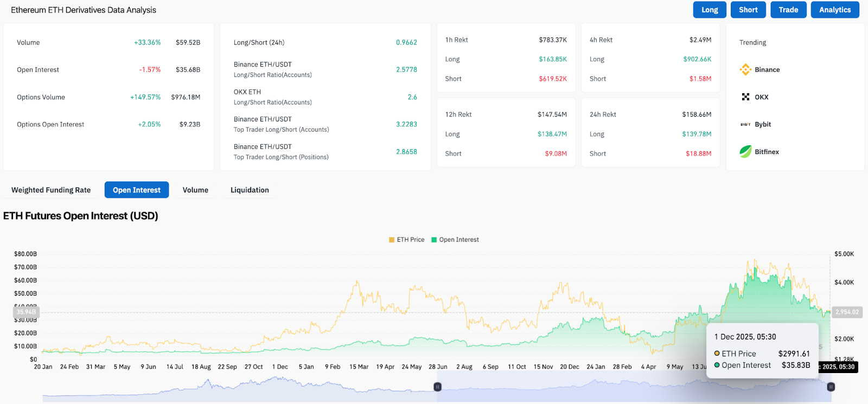Click the Binance logo icon in Trending
Image resolution: width=868 pixels, height=404 pixels.
(x=745, y=69)
